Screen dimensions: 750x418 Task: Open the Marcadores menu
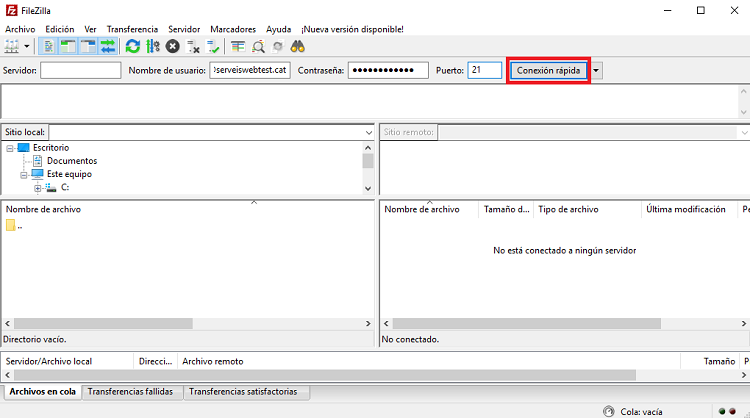[233, 29]
